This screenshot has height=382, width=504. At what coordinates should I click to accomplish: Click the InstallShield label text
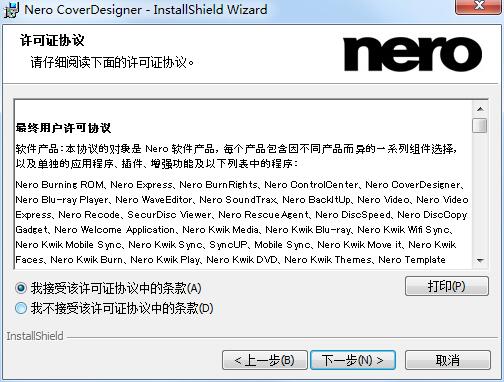click(x=35, y=336)
